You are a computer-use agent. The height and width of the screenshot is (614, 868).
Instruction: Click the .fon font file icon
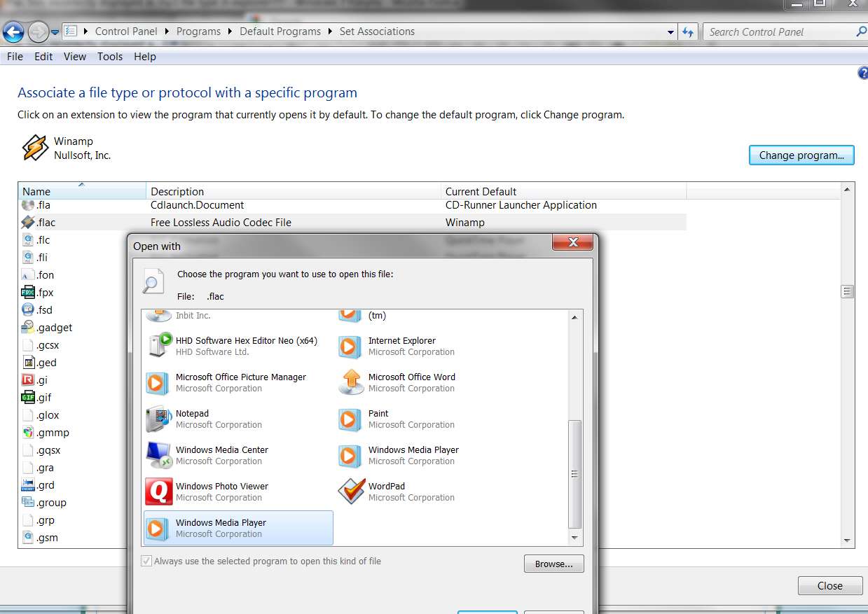click(x=28, y=275)
